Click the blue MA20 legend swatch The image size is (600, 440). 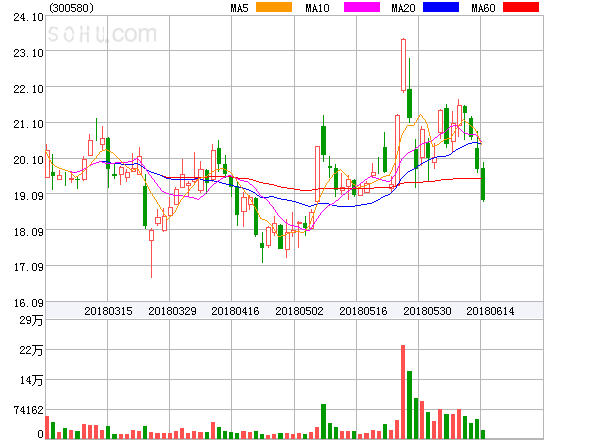[441, 7]
